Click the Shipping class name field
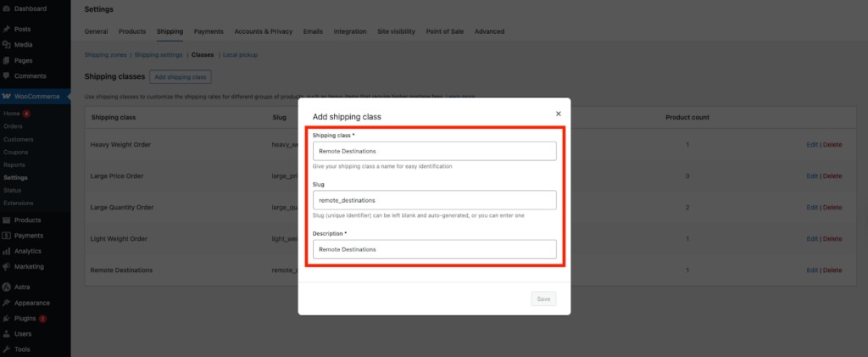The image size is (868, 357). (434, 151)
